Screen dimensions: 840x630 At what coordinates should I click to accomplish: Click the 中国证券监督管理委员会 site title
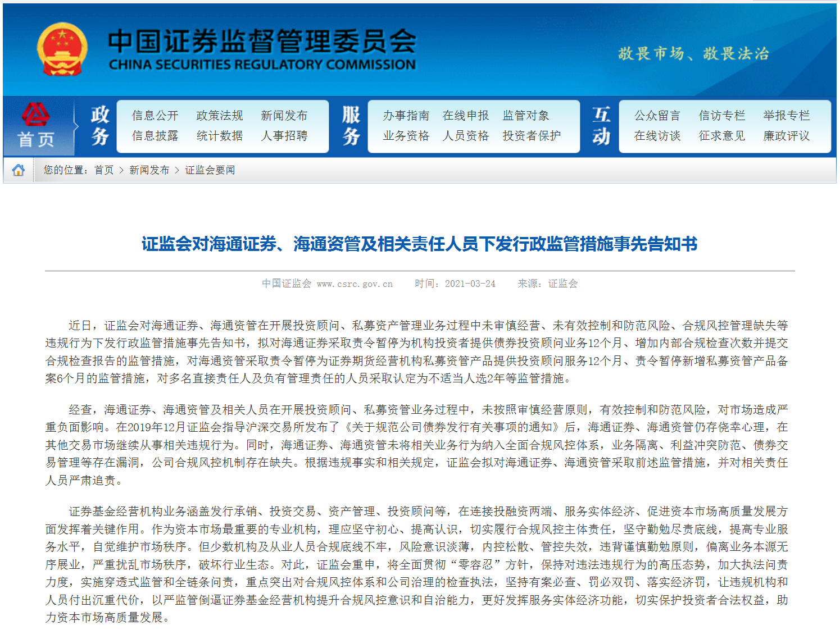click(x=262, y=41)
